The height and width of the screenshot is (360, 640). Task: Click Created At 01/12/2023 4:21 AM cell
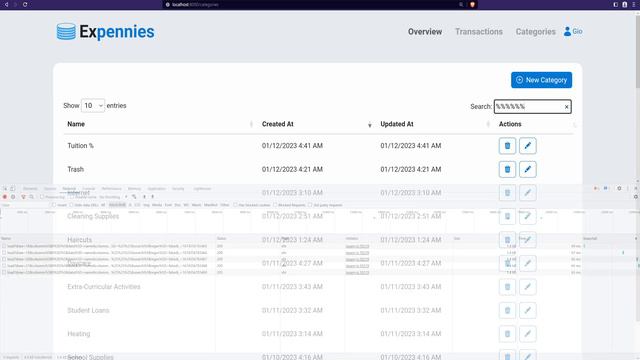point(292,169)
